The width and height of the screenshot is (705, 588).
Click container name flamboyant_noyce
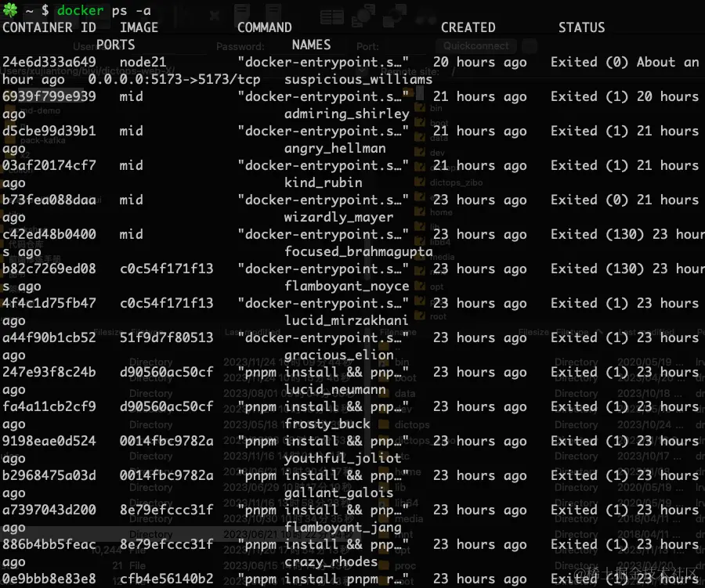347,286
